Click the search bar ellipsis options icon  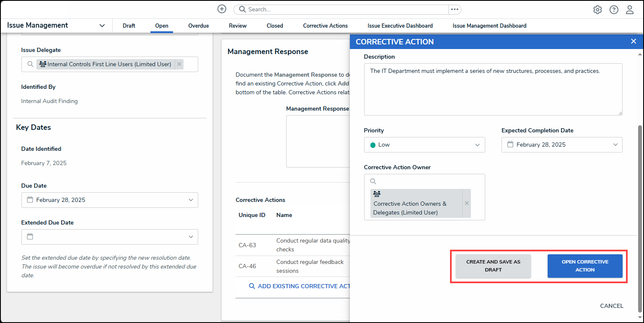455,9
